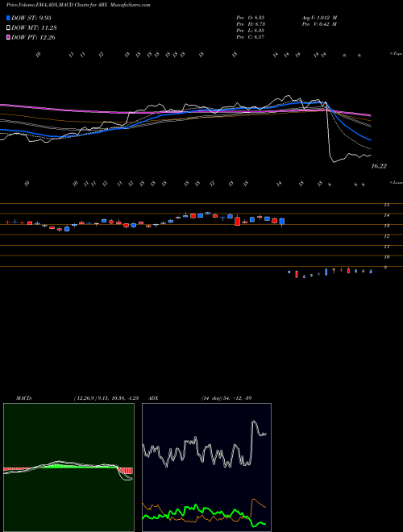Image resolution: width=403 pixels, height=532 pixels.
Task: Click the 14 price axis label
Action: pyautogui.click(x=386, y=215)
